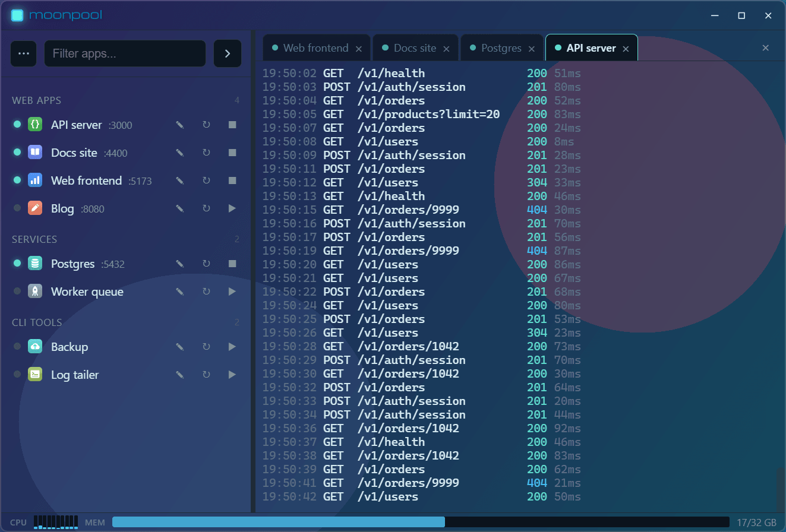Restart the API server app

[206, 125]
